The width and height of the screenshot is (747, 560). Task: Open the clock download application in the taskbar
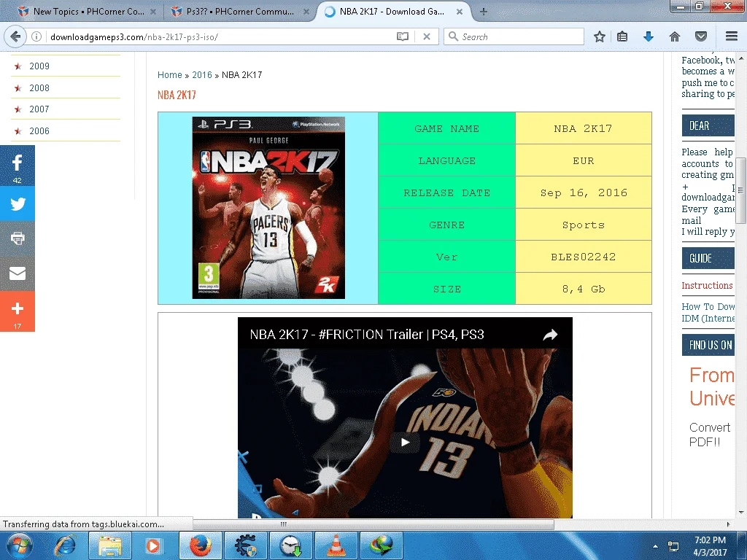[x=291, y=545]
